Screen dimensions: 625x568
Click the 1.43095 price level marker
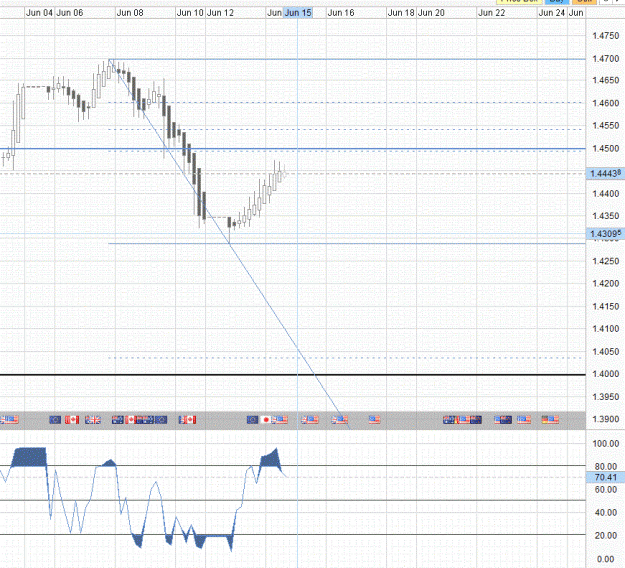(605, 234)
